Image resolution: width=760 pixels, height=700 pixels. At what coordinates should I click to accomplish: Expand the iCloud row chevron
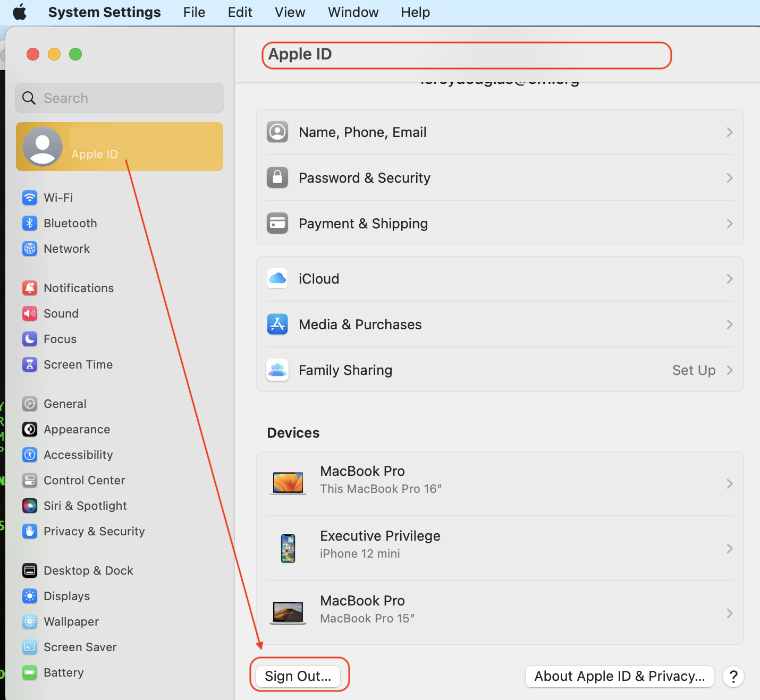730,279
